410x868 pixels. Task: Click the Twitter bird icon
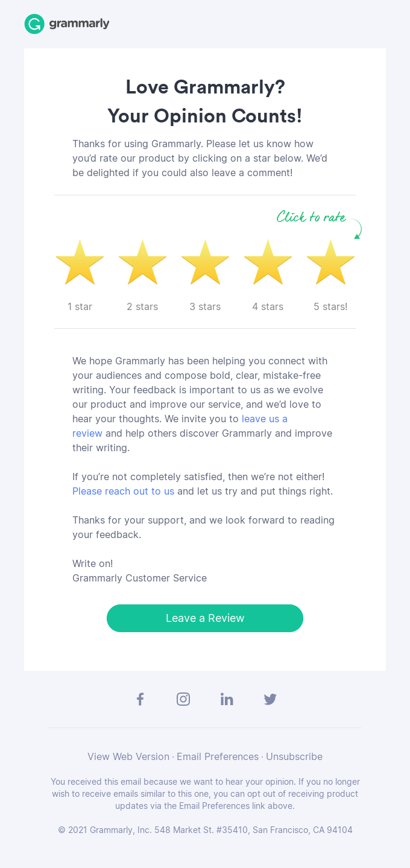270,699
